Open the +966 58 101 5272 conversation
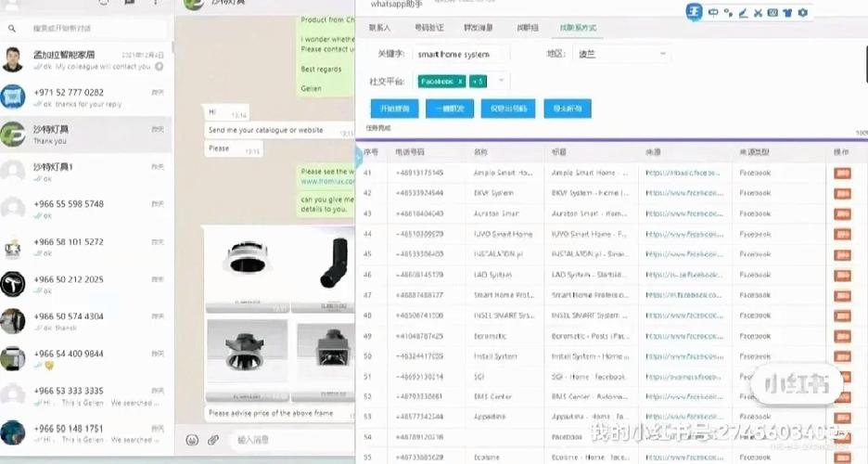The height and width of the screenshot is (464, 868). point(86,247)
